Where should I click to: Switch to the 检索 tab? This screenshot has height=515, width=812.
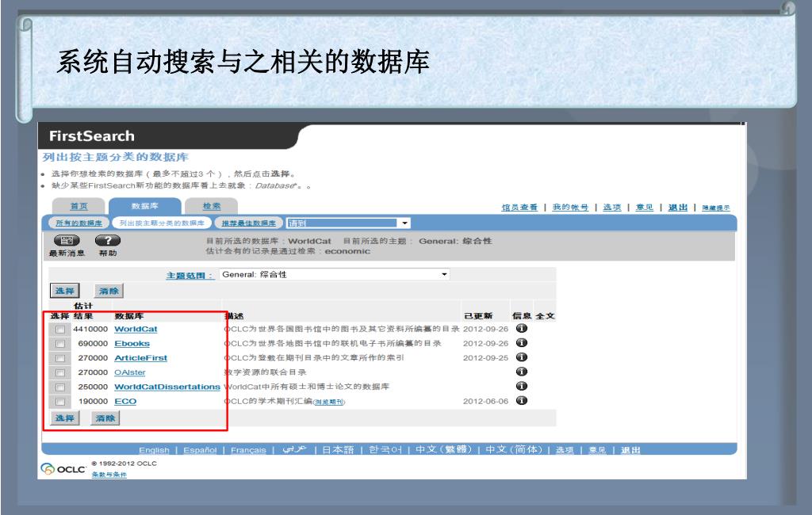211,206
